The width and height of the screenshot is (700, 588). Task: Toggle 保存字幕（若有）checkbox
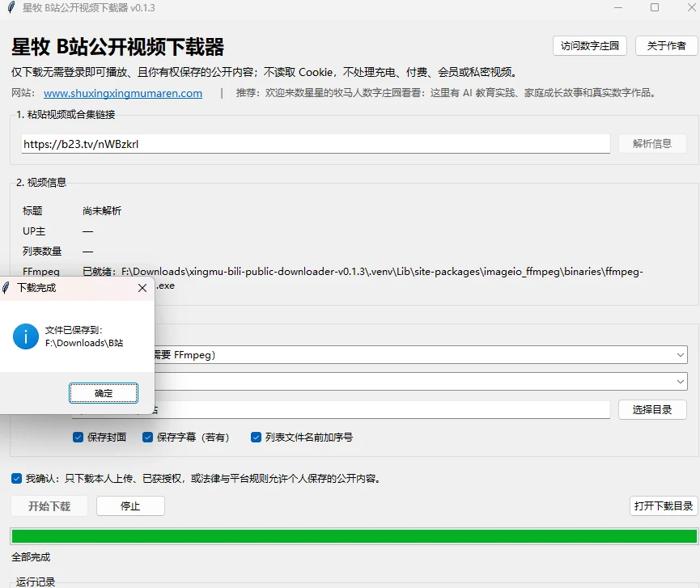click(x=147, y=438)
